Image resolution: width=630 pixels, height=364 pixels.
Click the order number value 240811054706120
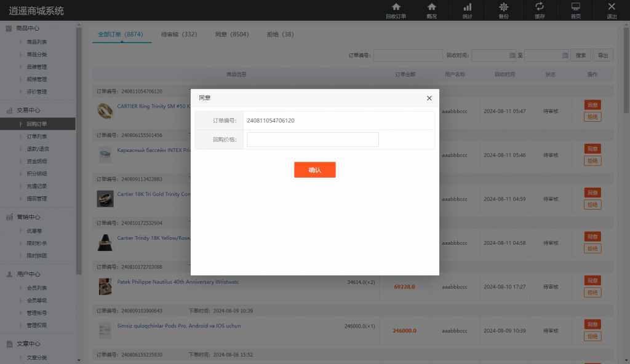pyautogui.click(x=271, y=121)
